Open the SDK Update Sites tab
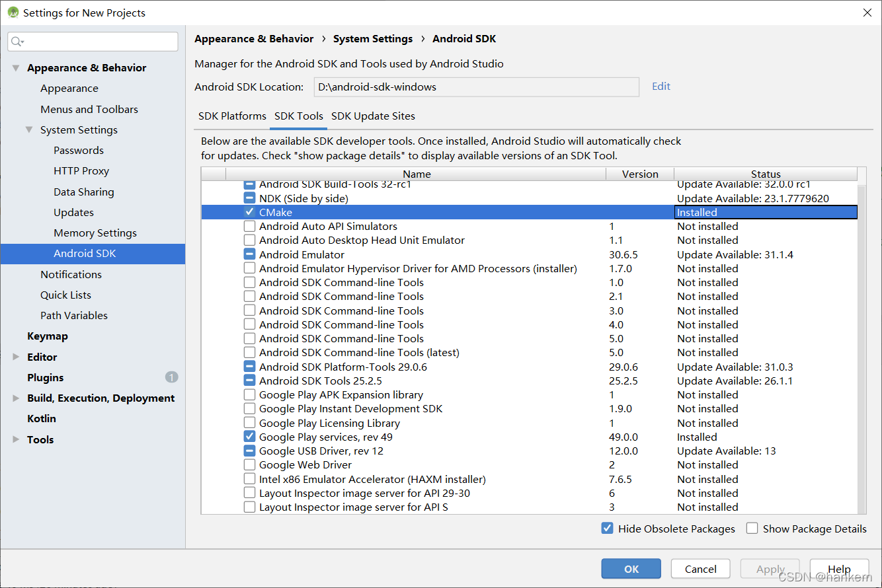Image resolution: width=882 pixels, height=588 pixels. pyautogui.click(x=373, y=116)
